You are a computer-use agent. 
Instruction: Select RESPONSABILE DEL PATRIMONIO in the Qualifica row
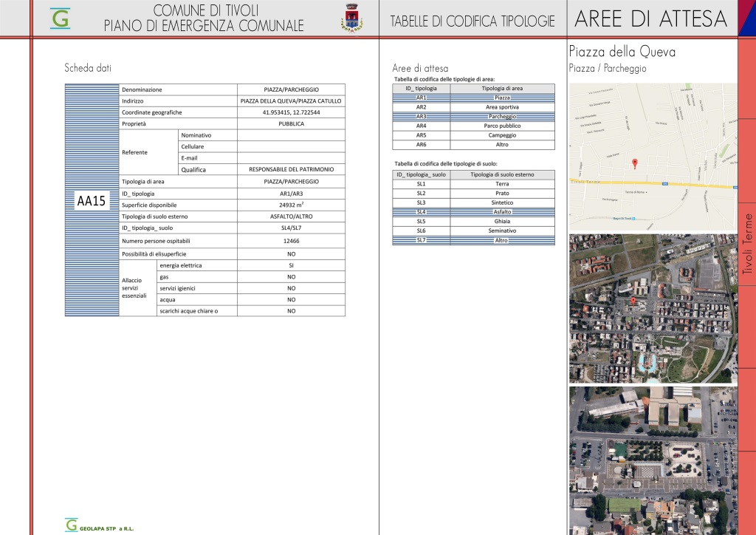click(291, 169)
